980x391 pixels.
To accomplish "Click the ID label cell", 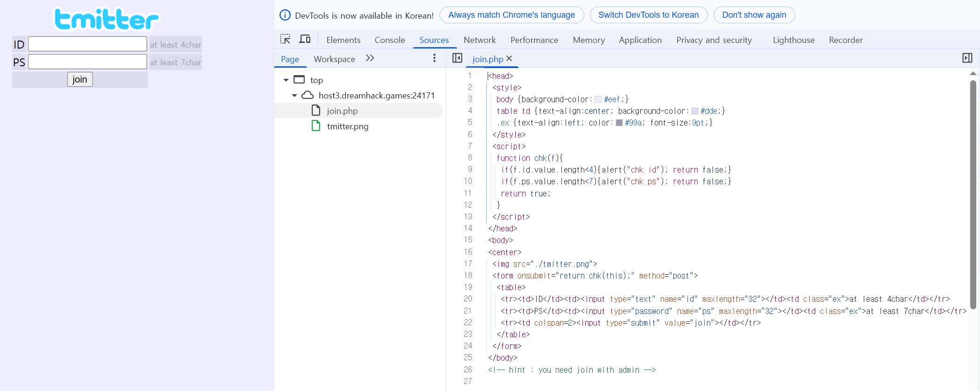I will click(x=19, y=44).
